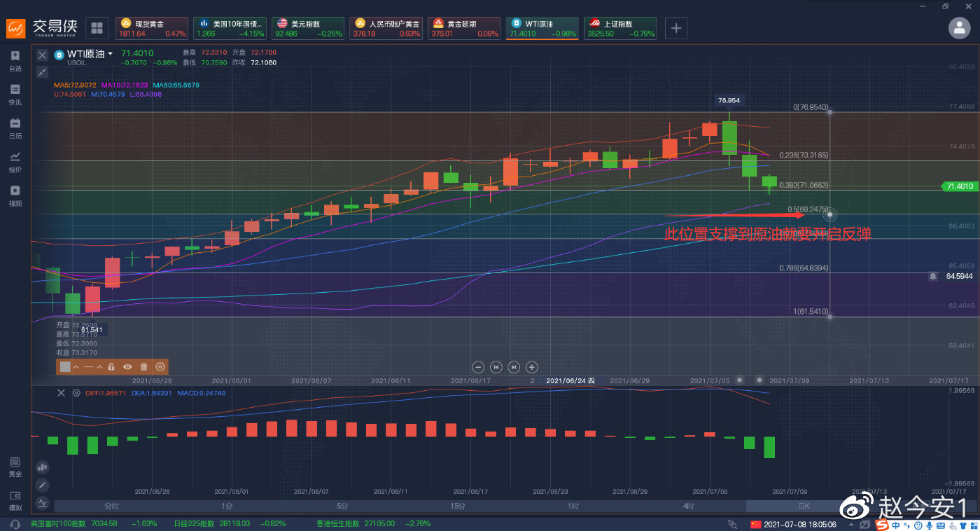Zoom out the chart with minus button
The height and width of the screenshot is (531, 980).
(x=478, y=367)
